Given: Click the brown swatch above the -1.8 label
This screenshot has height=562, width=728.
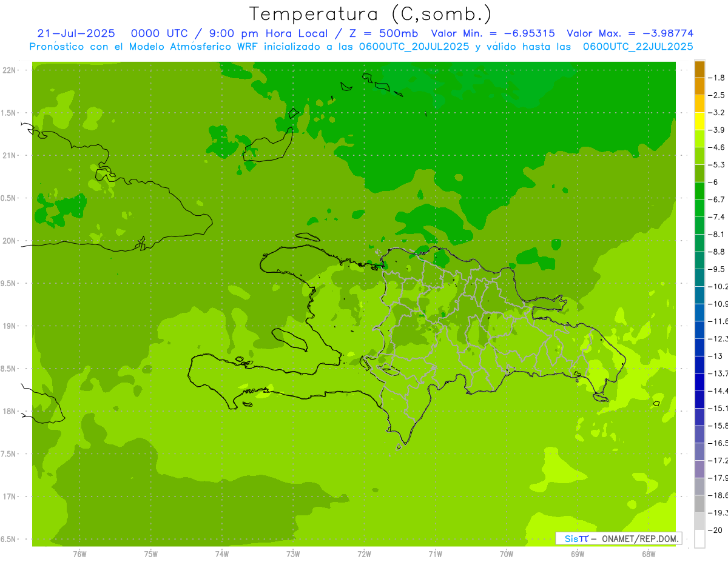Looking at the screenshot, I should [699, 69].
